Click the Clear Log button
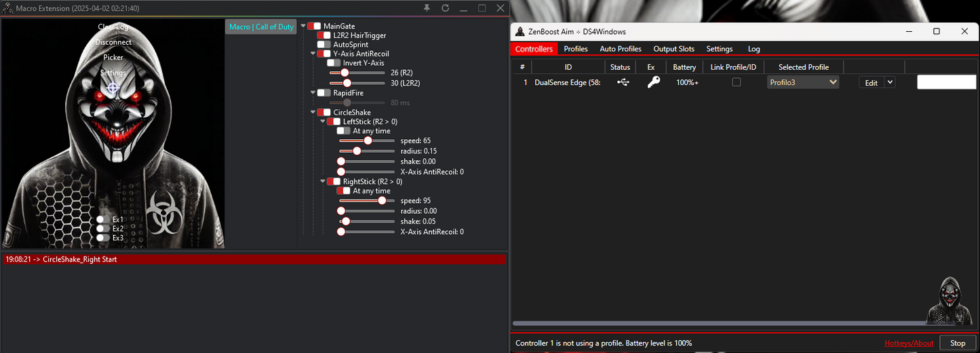The height and width of the screenshot is (353, 980). [113, 27]
